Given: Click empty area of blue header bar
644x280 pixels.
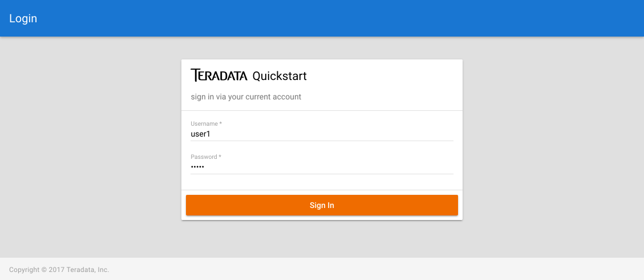Looking at the screenshot, I should [x=342, y=18].
